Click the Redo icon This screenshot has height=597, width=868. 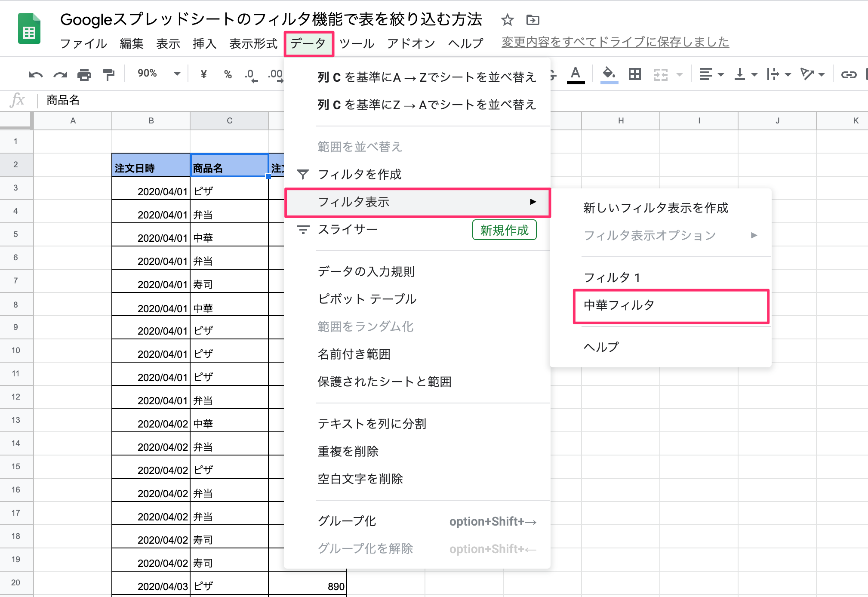point(60,74)
